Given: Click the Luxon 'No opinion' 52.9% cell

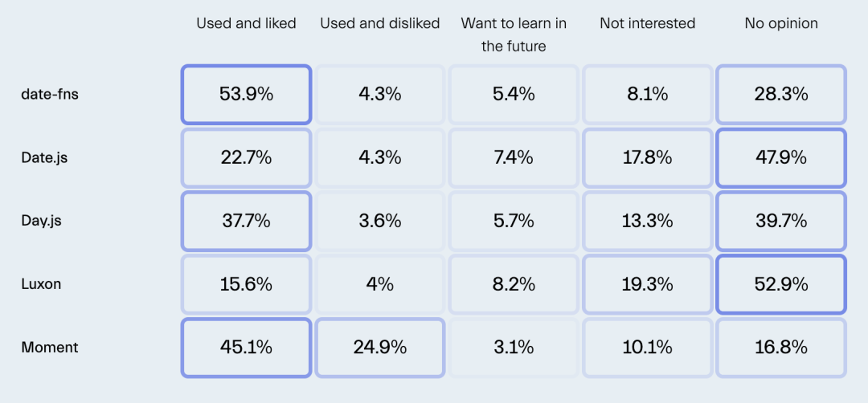Looking at the screenshot, I should (780, 284).
